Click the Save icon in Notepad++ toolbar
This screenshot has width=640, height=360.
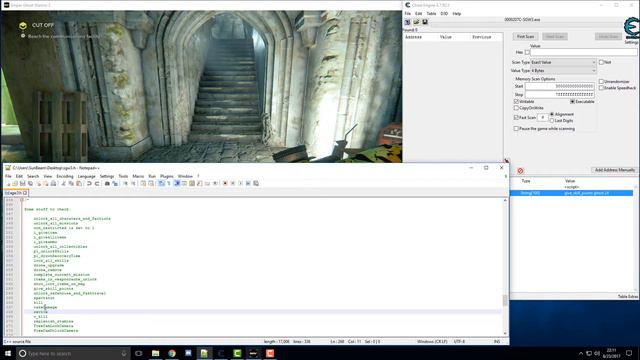click(23, 184)
